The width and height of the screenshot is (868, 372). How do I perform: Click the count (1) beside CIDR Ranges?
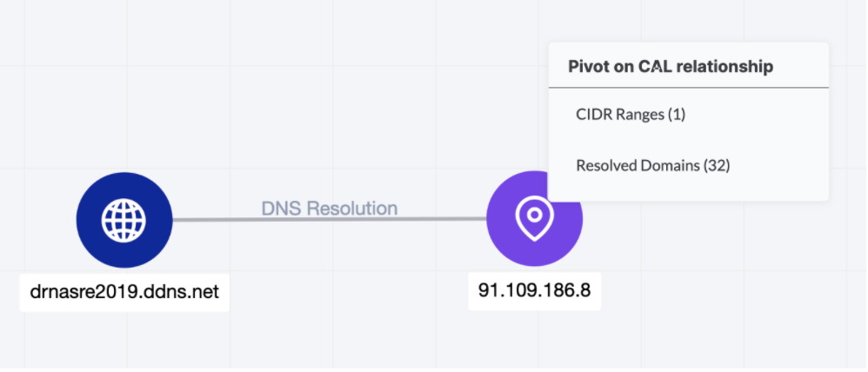tap(676, 115)
